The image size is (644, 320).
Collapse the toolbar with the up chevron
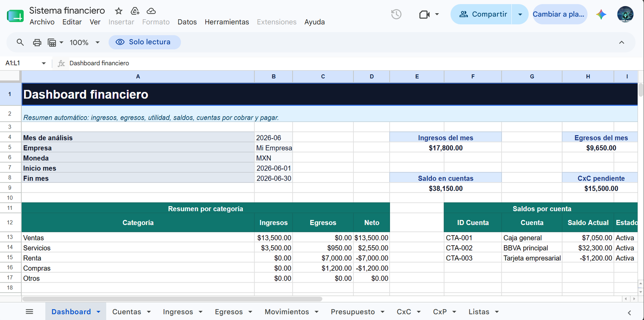click(x=621, y=42)
